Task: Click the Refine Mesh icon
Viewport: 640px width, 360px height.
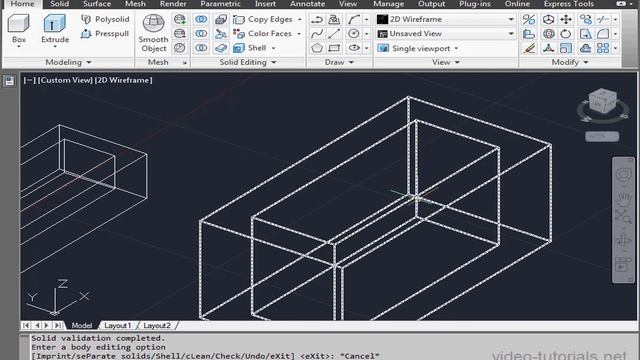Action: click(x=180, y=48)
